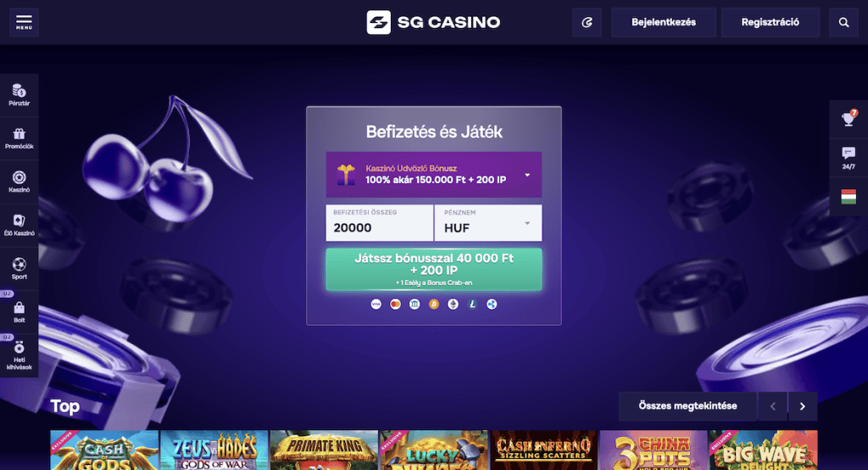The image size is (868, 470).
Task: Open the Zeus vs Hades game thumbnail
Action: pos(214,450)
